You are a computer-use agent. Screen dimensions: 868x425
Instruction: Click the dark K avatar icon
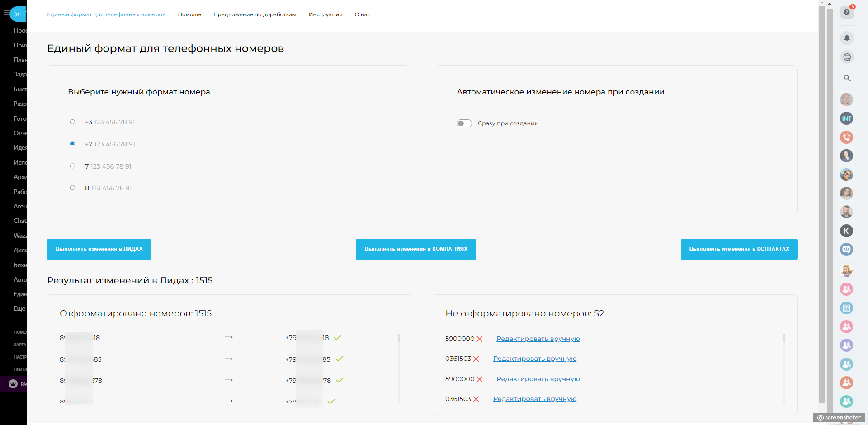pyautogui.click(x=846, y=231)
